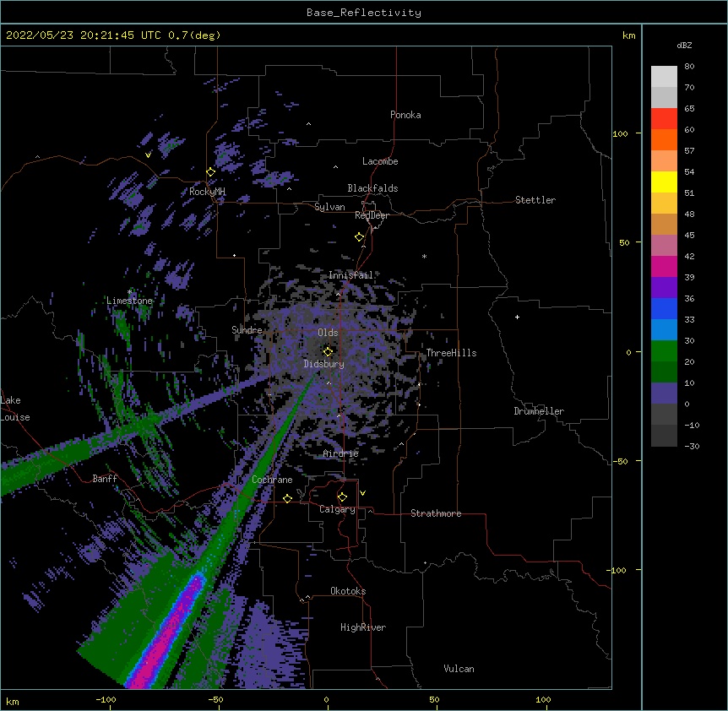
Task: Click the asterisk marker above the Limestone label
Action: click(129, 292)
